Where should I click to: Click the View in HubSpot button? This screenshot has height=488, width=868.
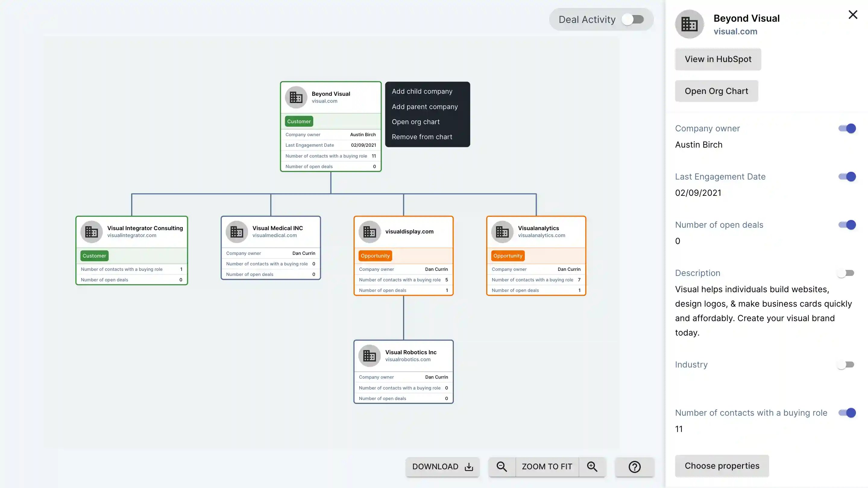click(x=718, y=59)
